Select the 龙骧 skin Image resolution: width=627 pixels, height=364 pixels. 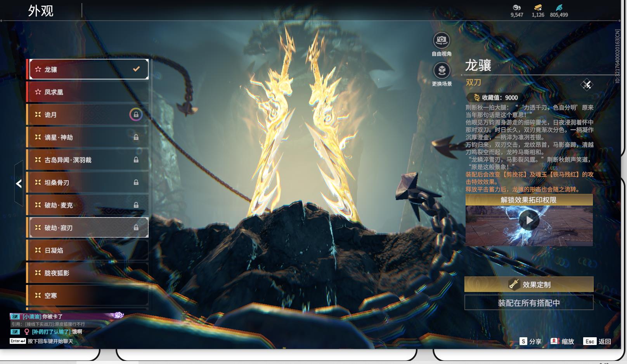coord(89,69)
